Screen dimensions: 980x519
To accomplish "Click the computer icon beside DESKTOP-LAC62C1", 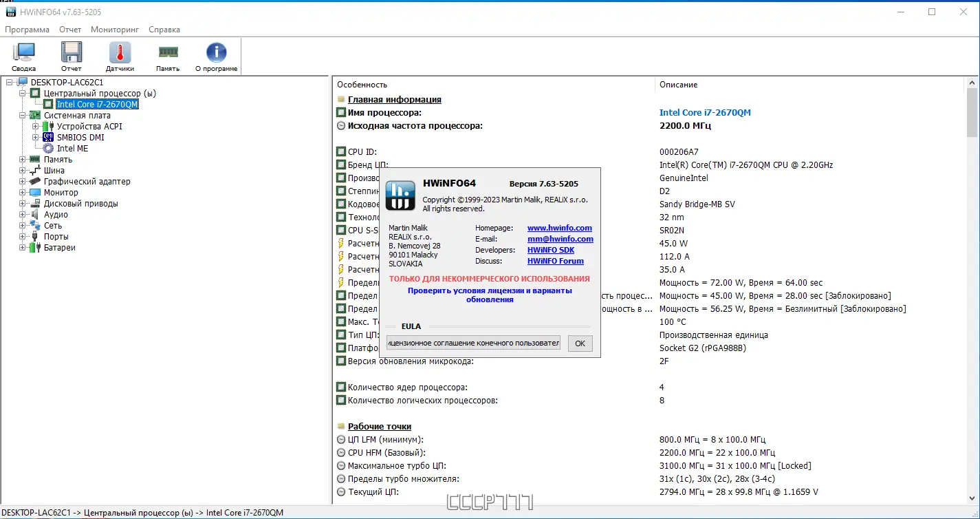I will (23, 83).
